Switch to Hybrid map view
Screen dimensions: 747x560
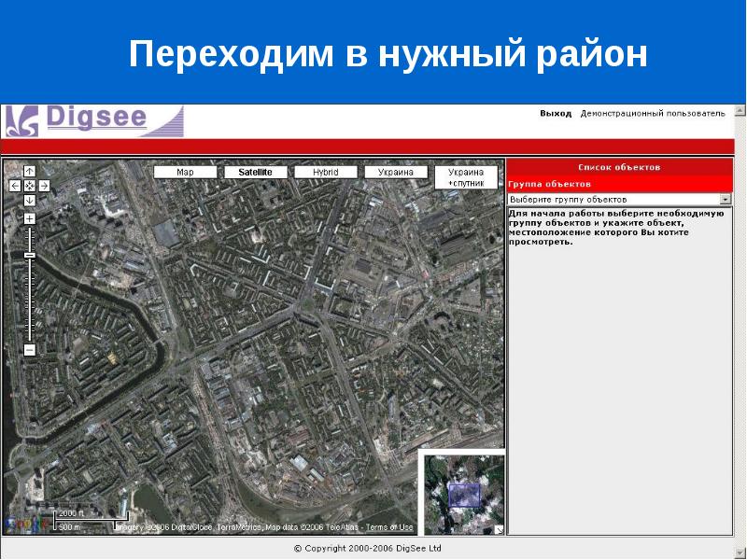(326, 173)
